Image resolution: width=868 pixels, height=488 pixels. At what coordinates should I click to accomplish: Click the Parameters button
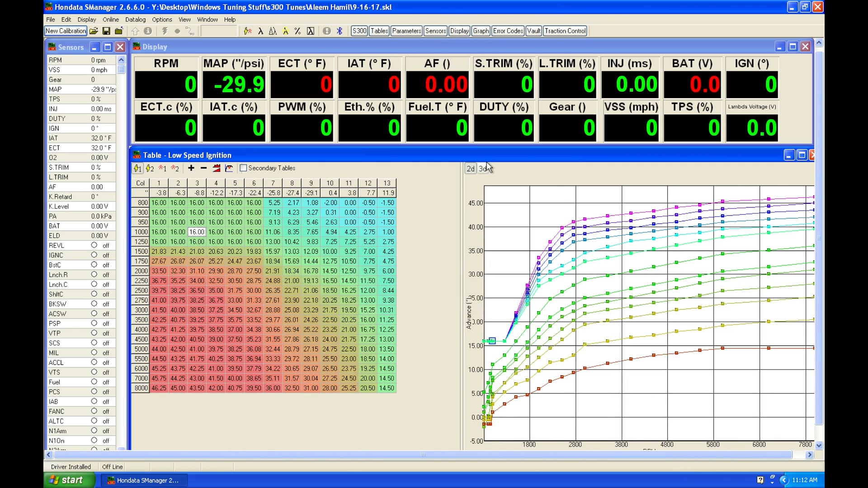[406, 31]
